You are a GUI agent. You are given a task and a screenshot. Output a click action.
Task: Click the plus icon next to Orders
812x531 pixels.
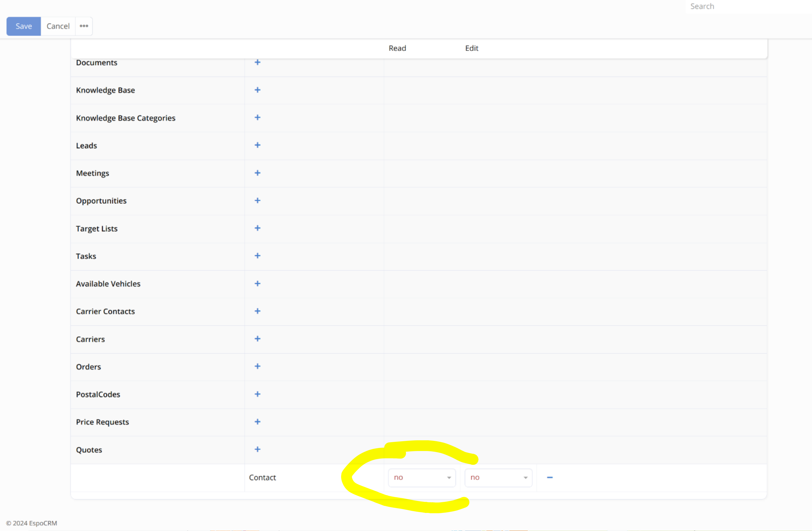click(258, 366)
